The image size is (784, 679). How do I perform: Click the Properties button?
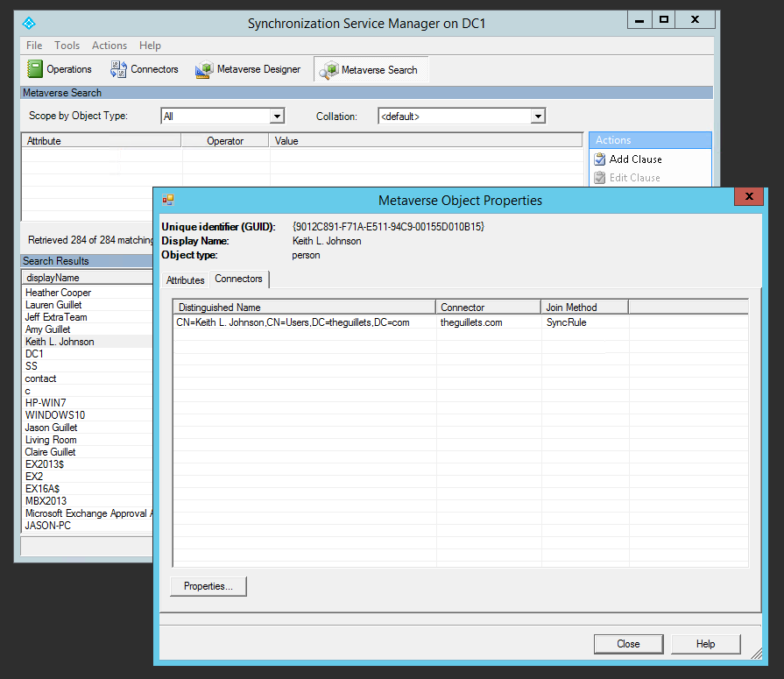click(208, 586)
